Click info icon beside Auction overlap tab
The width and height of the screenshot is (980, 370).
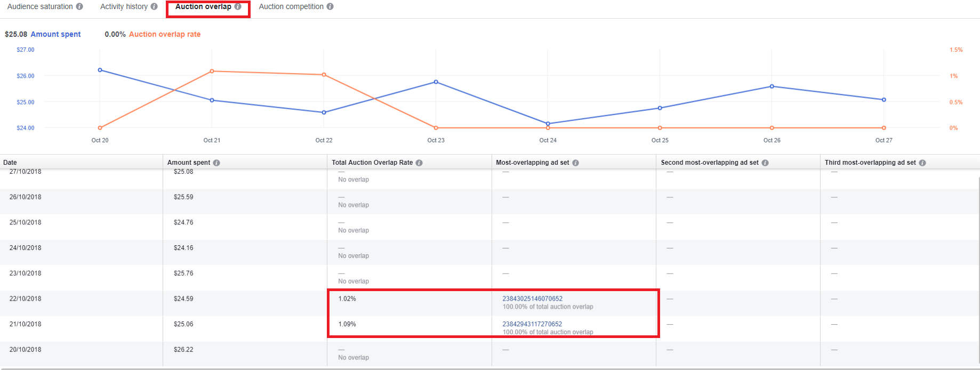238,6
